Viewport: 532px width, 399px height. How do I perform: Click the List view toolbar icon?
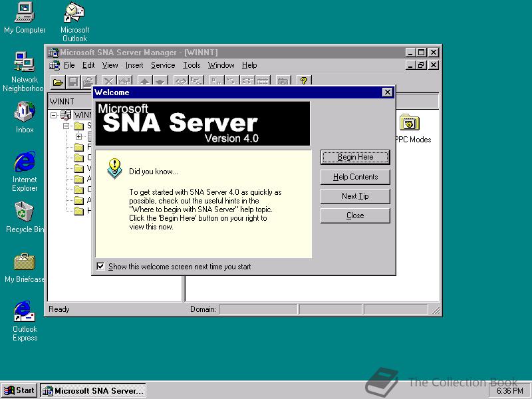pos(247,81)
